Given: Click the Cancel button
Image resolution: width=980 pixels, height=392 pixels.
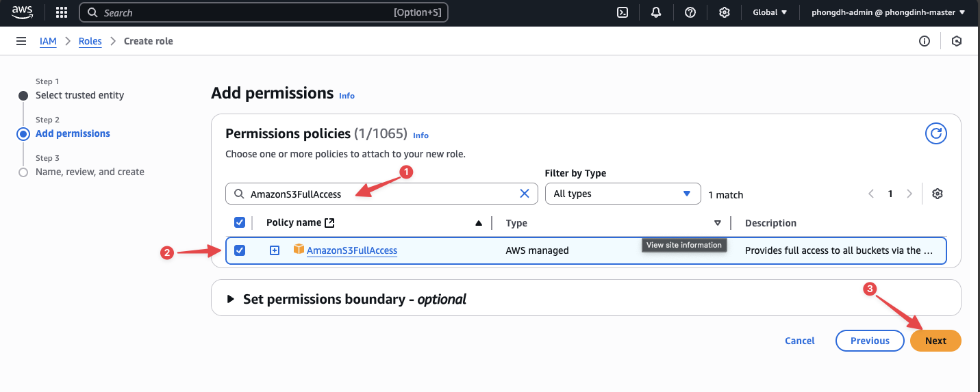Looking at the screenshot, I should click(800, 341).
